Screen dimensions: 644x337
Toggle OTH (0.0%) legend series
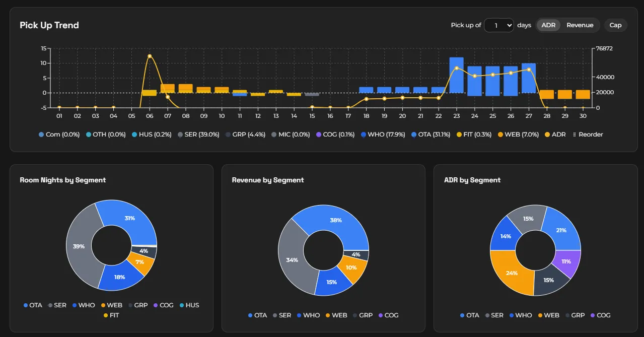106,134
